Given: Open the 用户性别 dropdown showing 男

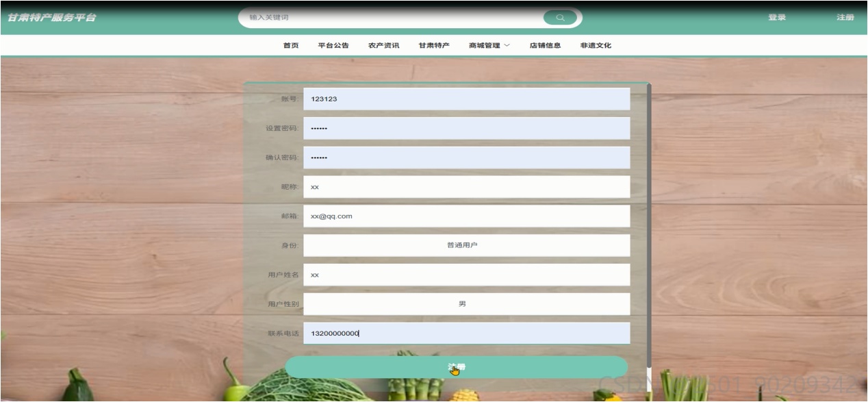Looking at the screenshot, I should pos(467,304).
